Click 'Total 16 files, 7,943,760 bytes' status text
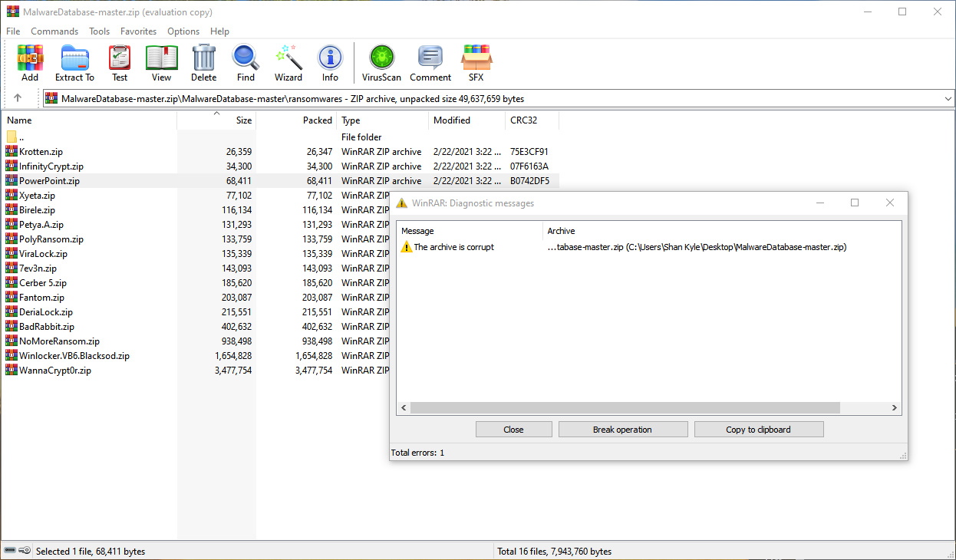 tap(554, 551)
